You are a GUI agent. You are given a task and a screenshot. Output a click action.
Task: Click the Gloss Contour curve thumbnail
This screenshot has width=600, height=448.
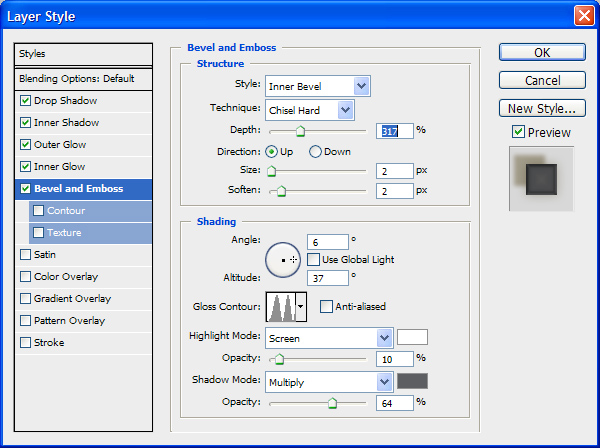pos(280,306)
